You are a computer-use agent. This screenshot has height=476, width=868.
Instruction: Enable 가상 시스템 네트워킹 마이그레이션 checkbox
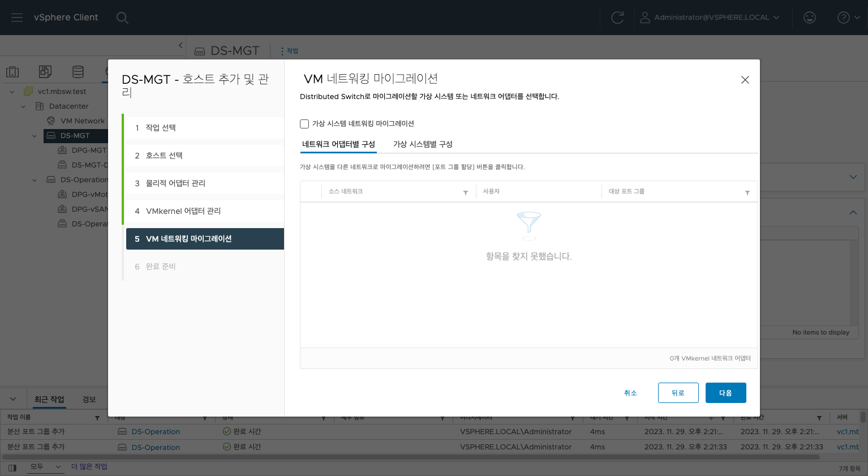(x=304, y=123)
